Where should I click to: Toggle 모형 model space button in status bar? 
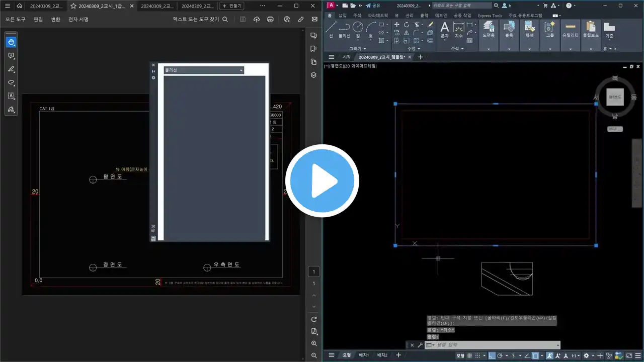(460, 355)
